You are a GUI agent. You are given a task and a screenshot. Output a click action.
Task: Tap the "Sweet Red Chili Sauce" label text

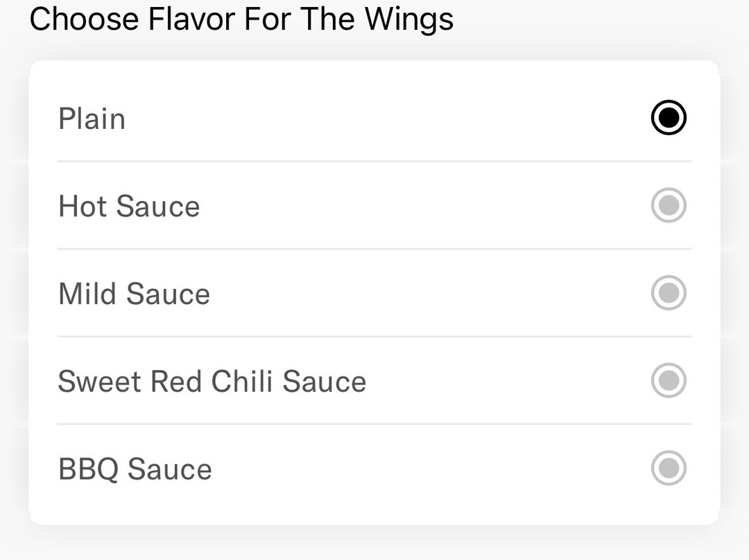[x=212, y=381]
